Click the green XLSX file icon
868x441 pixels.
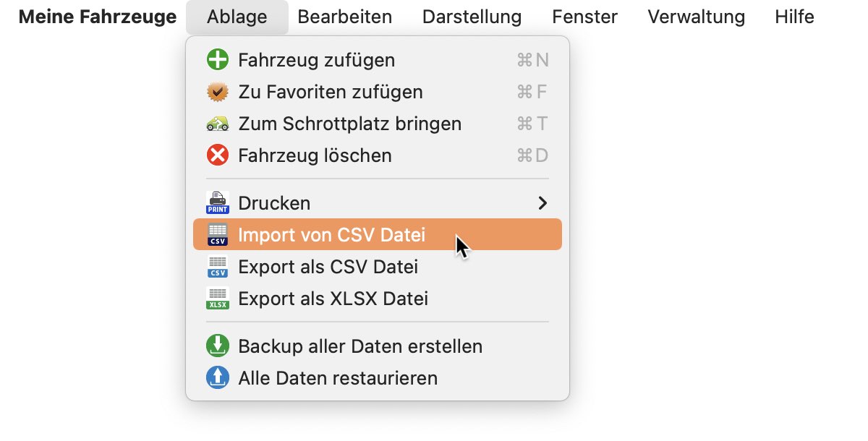pyautogui.click(x=218, y=299)
